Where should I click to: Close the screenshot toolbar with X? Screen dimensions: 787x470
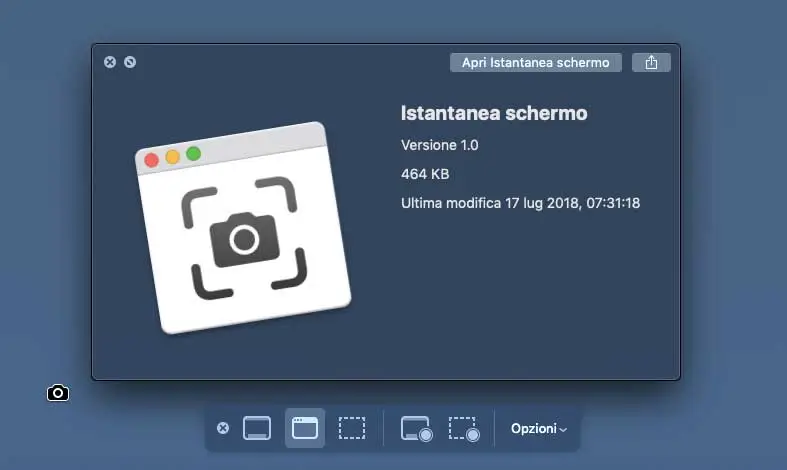[223, 428]
